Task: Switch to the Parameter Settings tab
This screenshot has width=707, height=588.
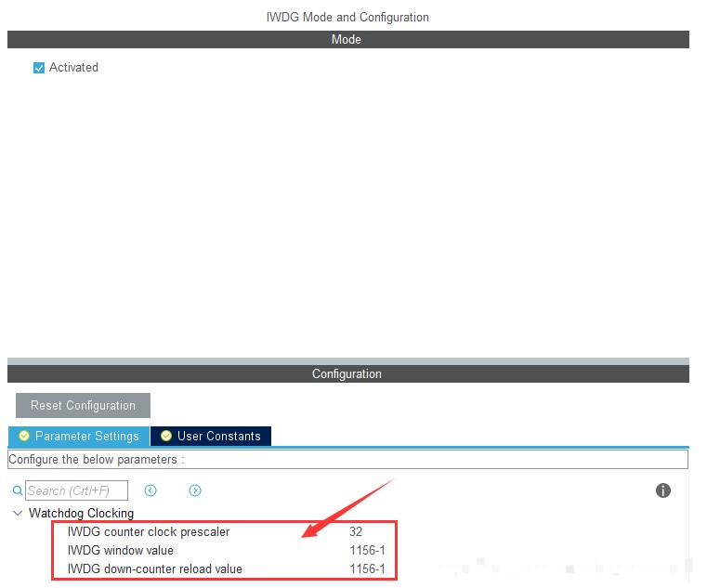Action: coord(79,436)
